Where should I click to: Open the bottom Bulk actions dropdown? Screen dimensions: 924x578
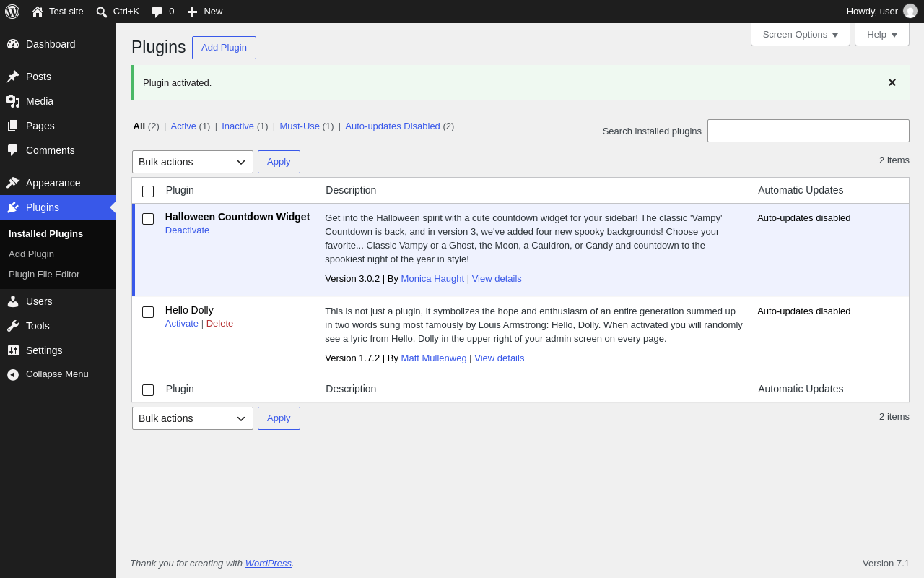click(x=193, y=418)
